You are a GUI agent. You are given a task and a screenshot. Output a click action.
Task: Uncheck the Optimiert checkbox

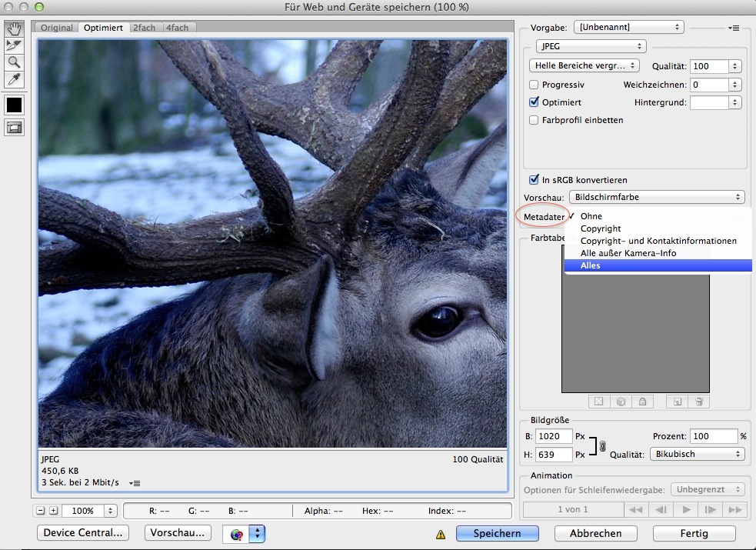[x=535, y=102]
